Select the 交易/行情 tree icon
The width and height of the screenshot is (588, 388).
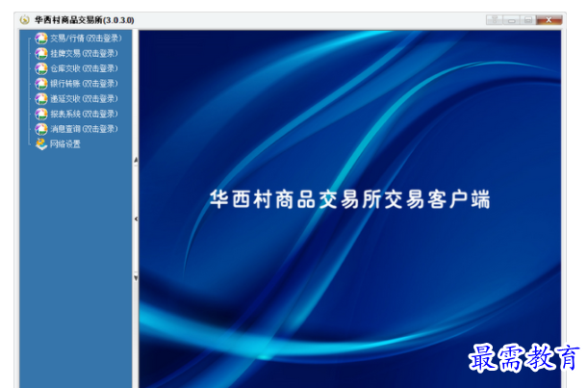tap(41, 39)
